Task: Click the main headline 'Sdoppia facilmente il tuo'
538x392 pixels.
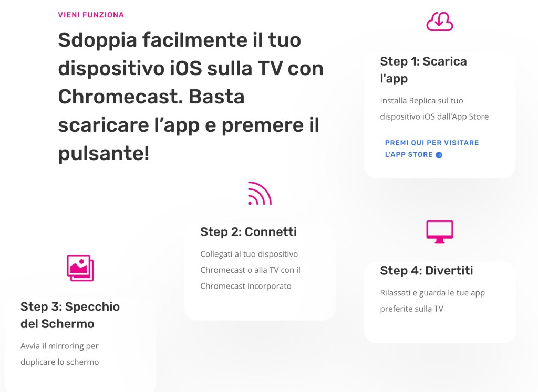Action: 180,40
